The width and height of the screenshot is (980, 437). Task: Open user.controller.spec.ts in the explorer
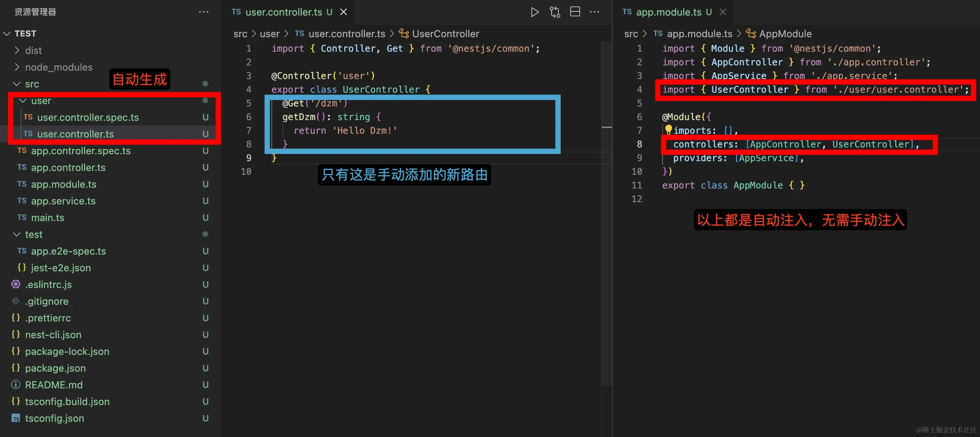click(88, 117)
